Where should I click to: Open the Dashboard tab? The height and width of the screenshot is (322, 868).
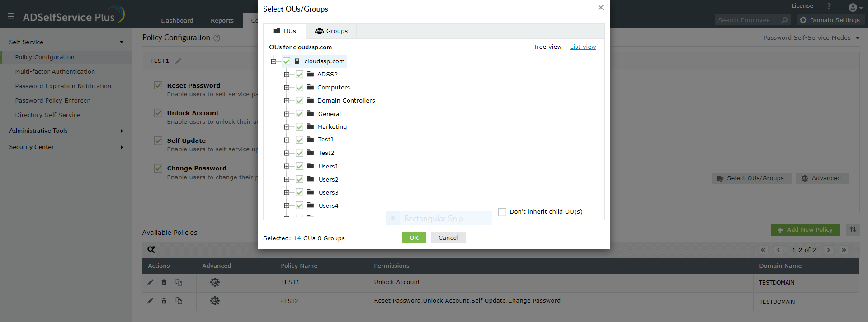pyautogui.click(x=177, y=21)
